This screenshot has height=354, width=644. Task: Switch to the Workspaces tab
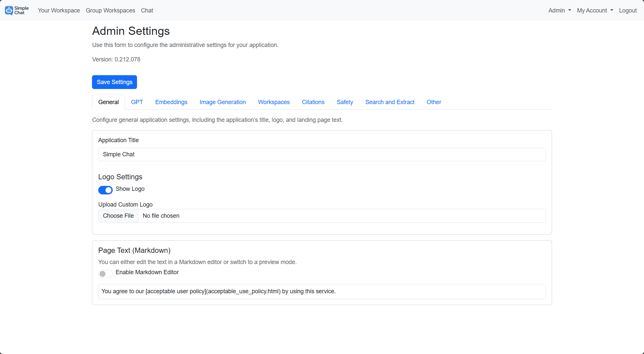tap(274, 102)
